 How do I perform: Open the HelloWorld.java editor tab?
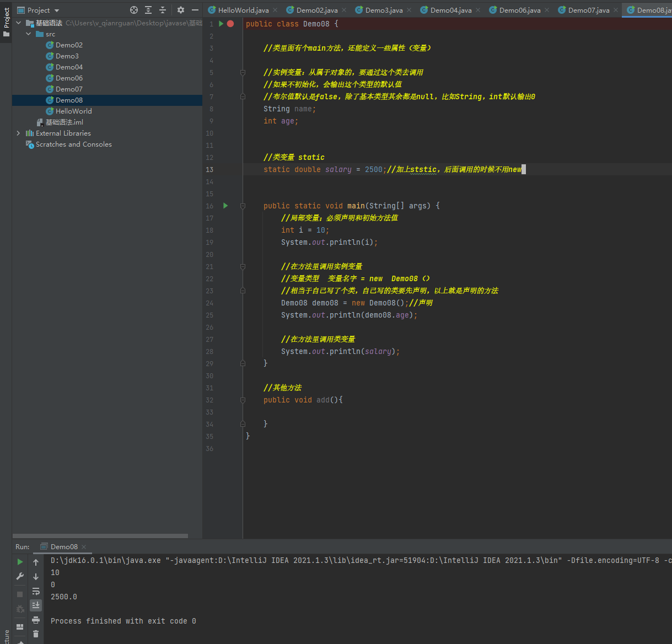coord(243,10)
